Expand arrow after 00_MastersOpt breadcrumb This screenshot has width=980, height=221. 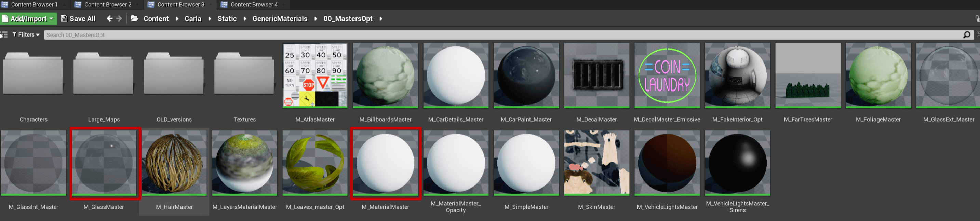coord(381,19)
